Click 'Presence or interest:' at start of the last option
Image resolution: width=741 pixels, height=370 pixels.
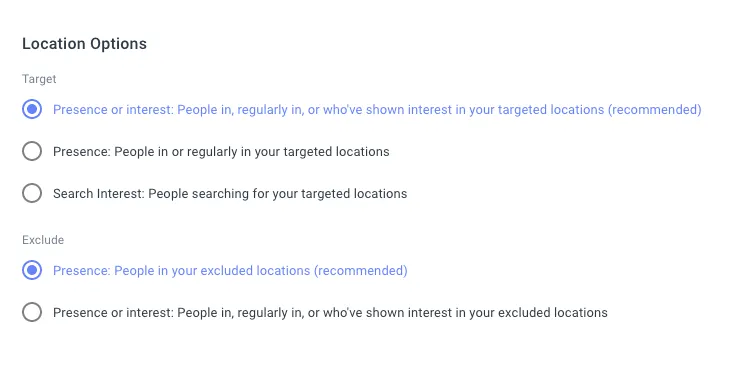coord(113,313)
